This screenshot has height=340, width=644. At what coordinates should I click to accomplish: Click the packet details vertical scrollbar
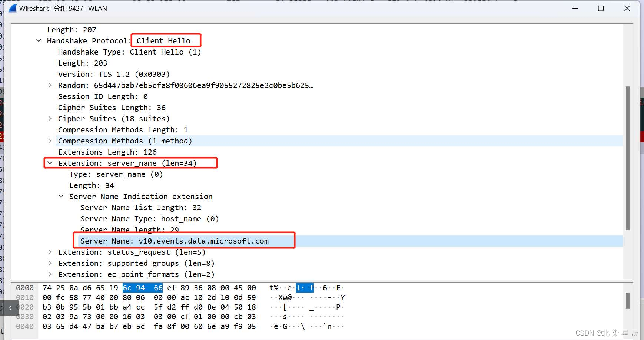pos(628,158)
